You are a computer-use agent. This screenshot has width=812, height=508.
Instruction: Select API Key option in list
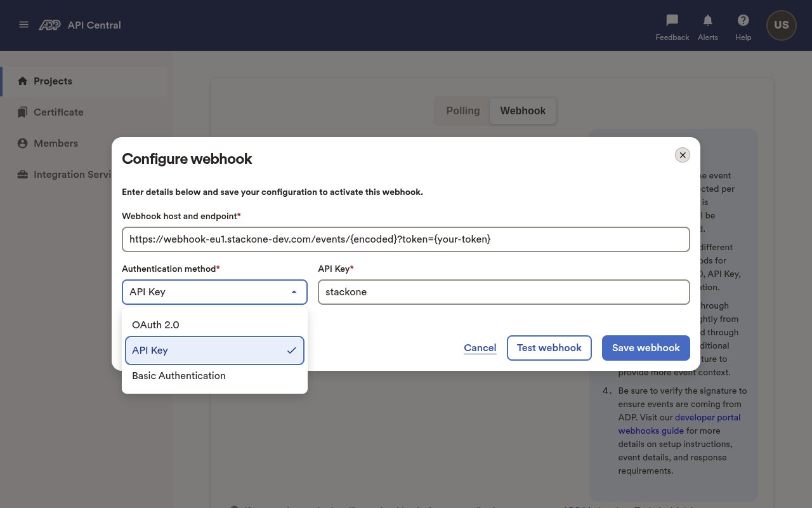214,351
